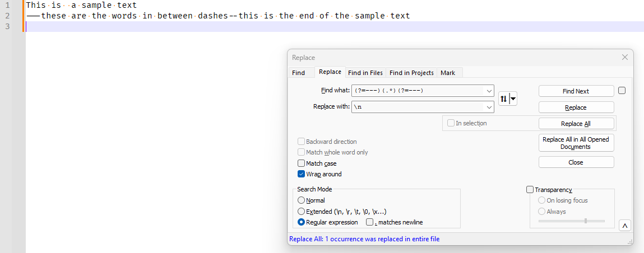This screenshot has width=644, height=253.
Task: Switch to the Find in Files tab
Action: click(x=365, y=73)
